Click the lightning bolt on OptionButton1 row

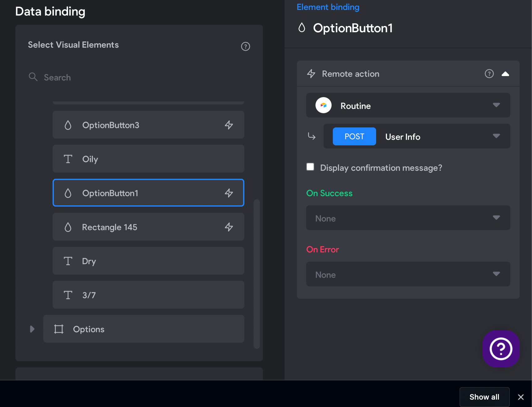pos(229,193)
